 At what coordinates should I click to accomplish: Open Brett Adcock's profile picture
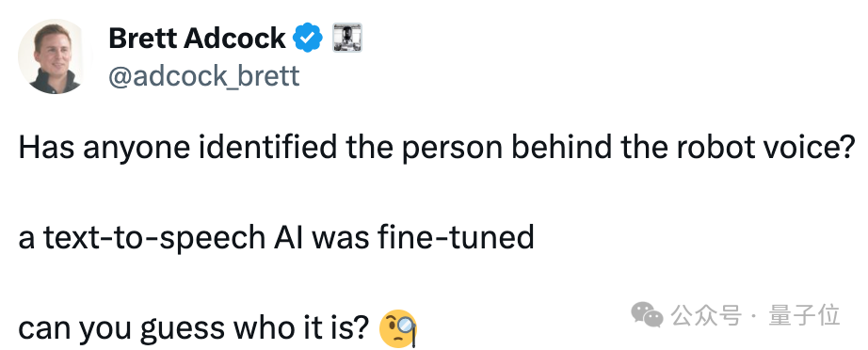click(x=55, y=57)
